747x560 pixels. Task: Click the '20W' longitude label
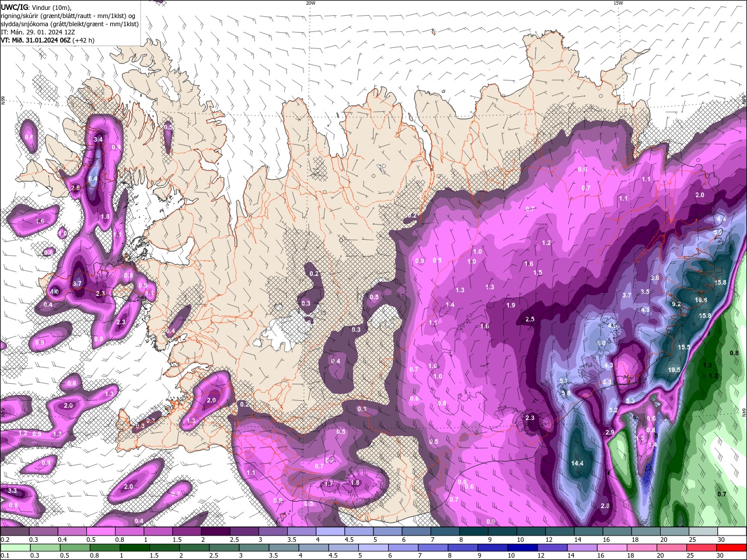[310, 3]
